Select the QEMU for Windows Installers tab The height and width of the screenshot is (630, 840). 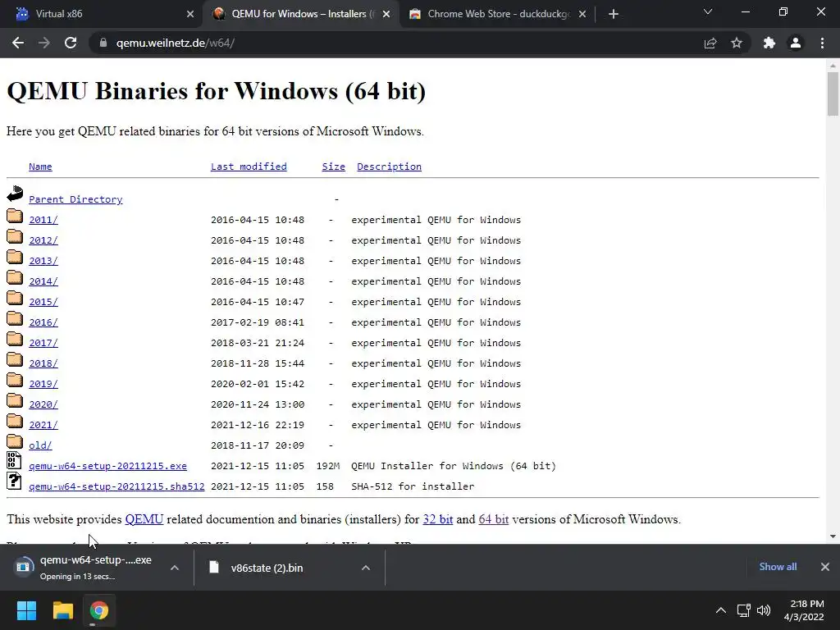click(x=300, y=14)
